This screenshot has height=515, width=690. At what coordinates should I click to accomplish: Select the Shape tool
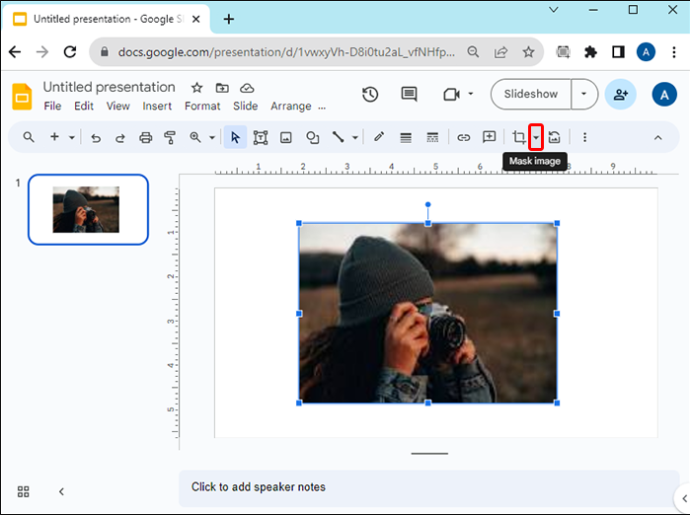point(312,137)
